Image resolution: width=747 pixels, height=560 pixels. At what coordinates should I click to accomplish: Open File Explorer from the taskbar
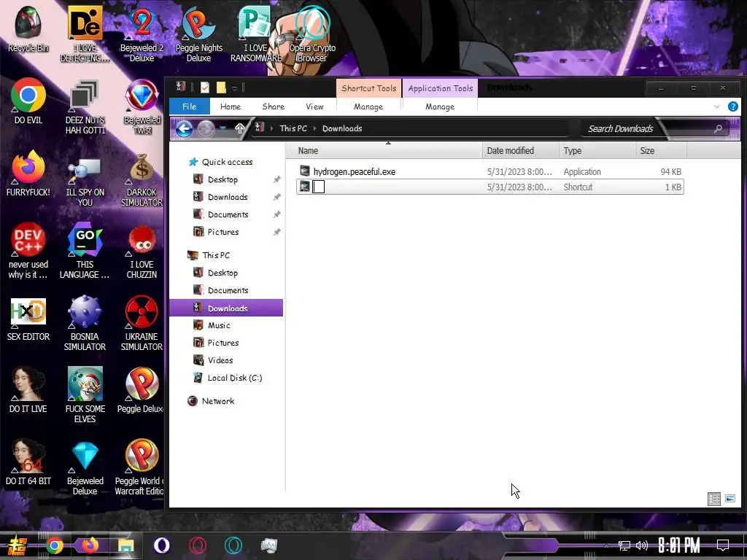pyautogui.click(x=125, y=545)
